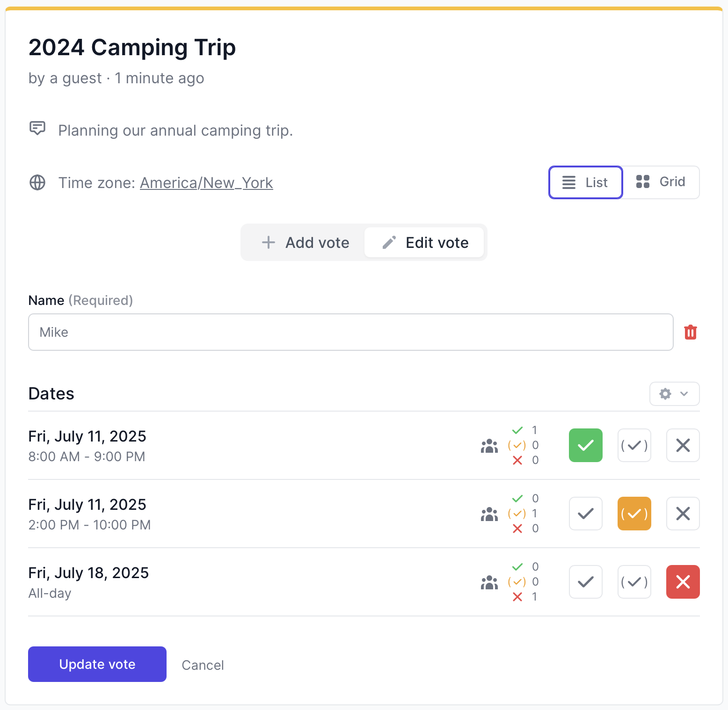The height and width of the screenshot is (710, 728).
Task: Switch to the Edit vote tab
Action: [424, 242]
